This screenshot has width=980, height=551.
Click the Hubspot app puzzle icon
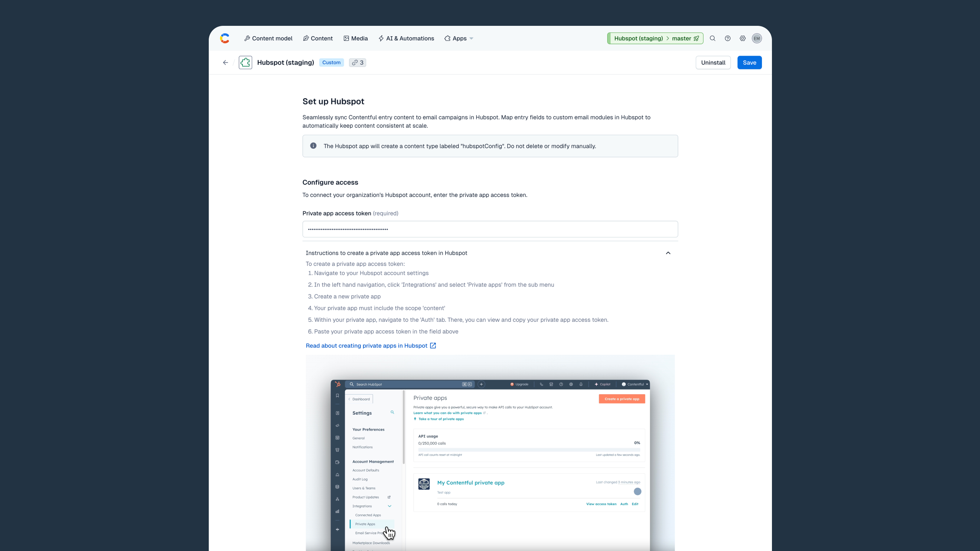click(245, 62)
